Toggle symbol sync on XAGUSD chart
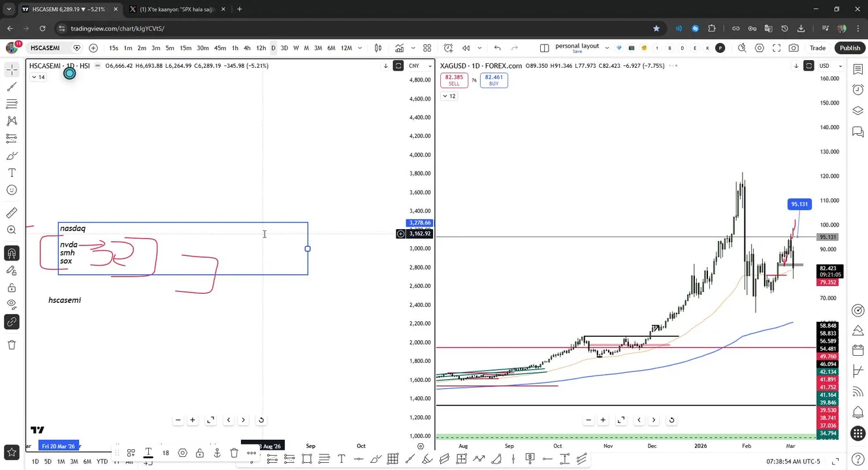868x470 pixels. coord(809,66)
